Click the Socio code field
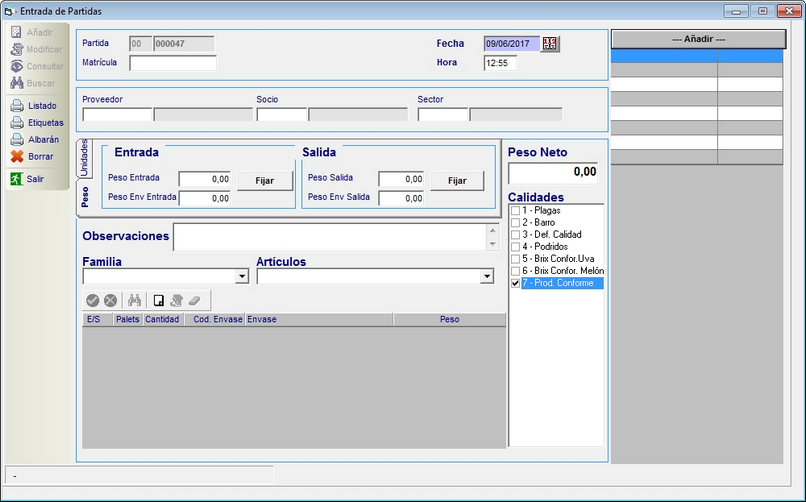Screen dimensions: 806x502 tap(282, 115)
